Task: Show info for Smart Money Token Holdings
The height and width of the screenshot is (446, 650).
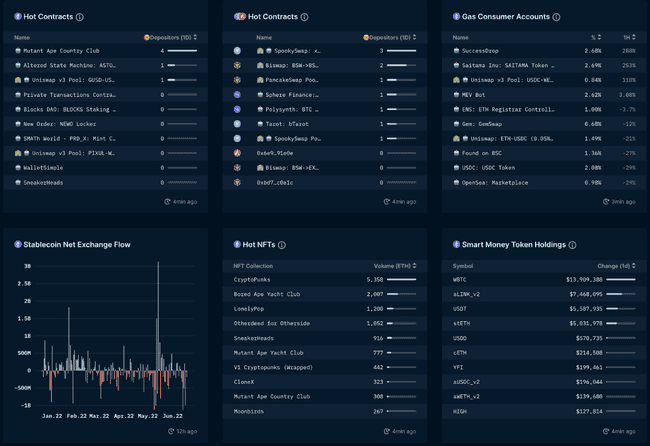Action: click(572, 245)
